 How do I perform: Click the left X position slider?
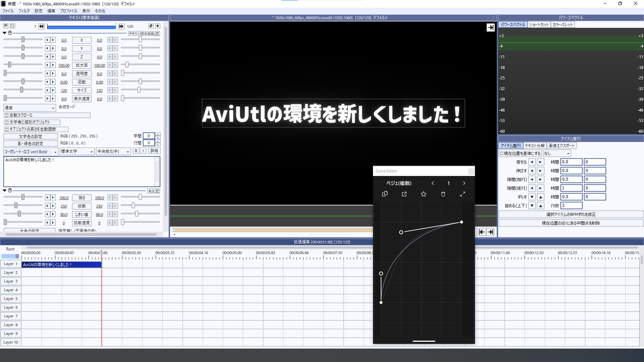pos(23,40)
